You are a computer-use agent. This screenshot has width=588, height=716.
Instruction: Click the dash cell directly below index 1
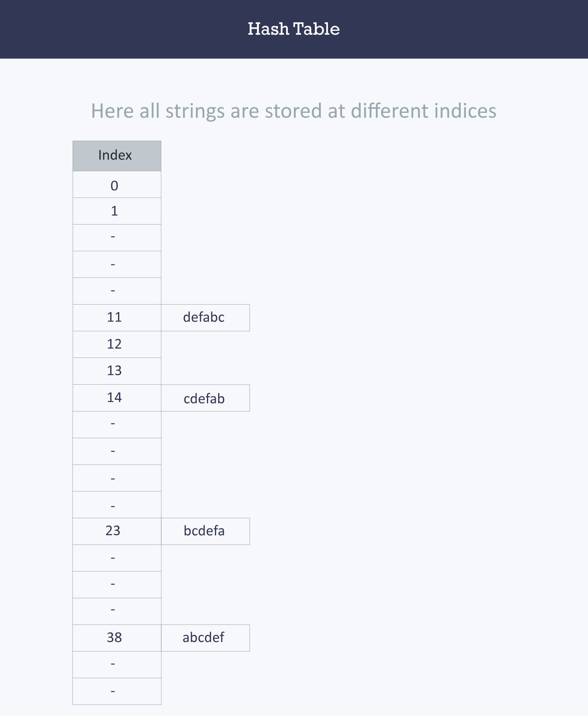coord(116,237)
